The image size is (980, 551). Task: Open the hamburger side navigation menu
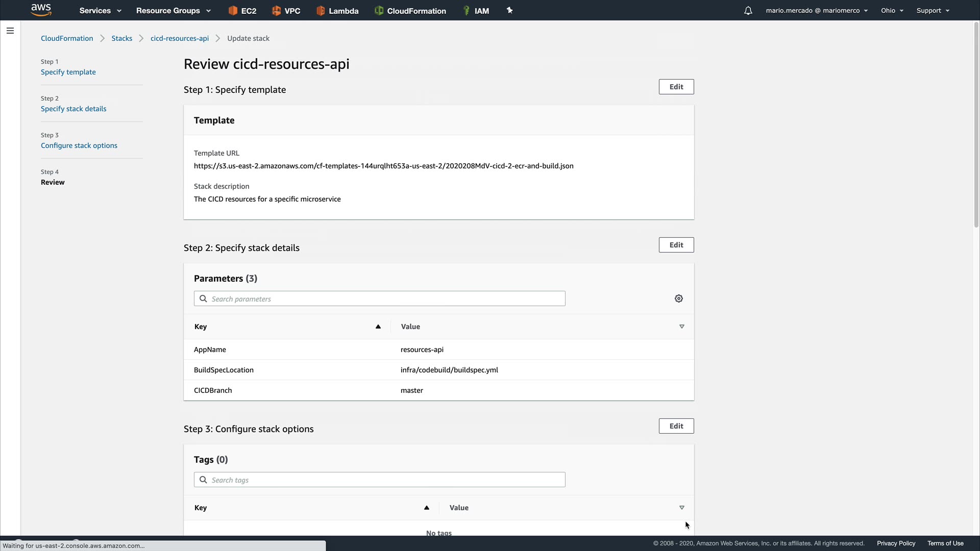[x=10, y=31]
